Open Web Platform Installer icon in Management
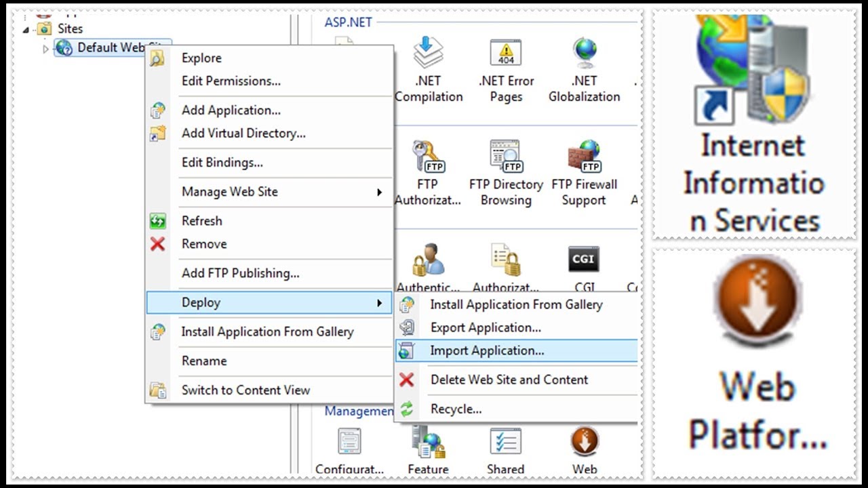Viewport: 868px width, 488px height. coord(585,441)
